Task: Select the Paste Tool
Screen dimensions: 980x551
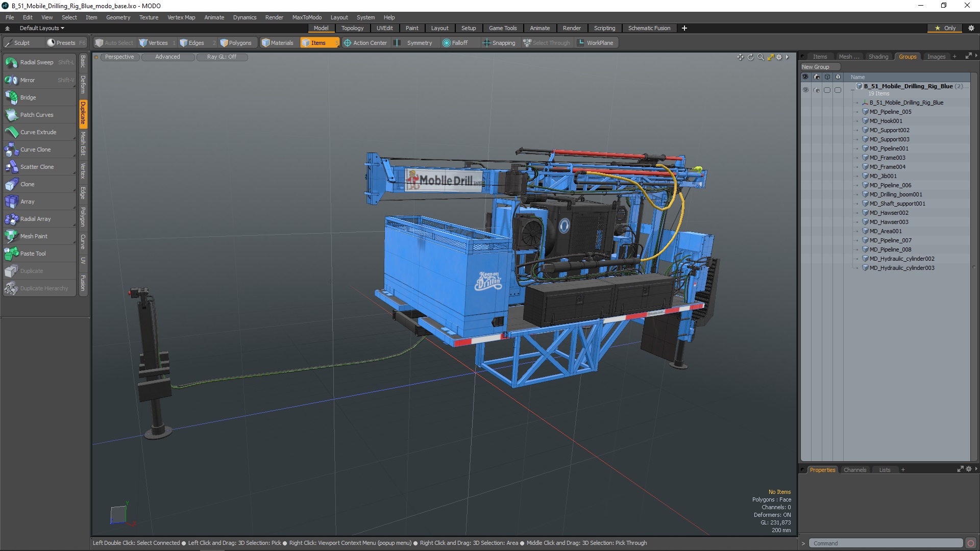Action: point(39,254)
